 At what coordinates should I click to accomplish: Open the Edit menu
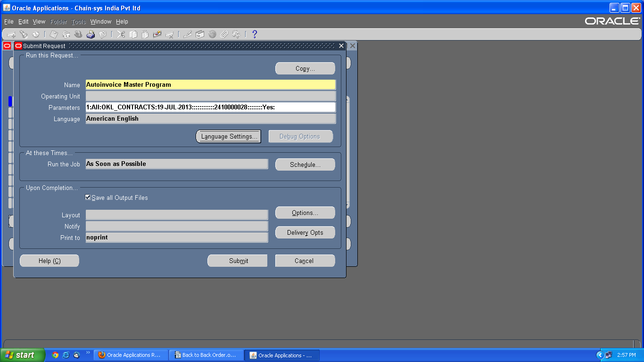(x=24, y=22)
